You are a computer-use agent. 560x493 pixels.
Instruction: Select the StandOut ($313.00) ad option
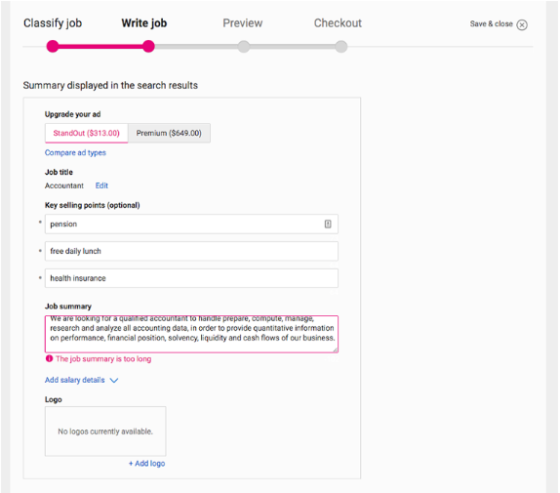(x=86, y=133)
